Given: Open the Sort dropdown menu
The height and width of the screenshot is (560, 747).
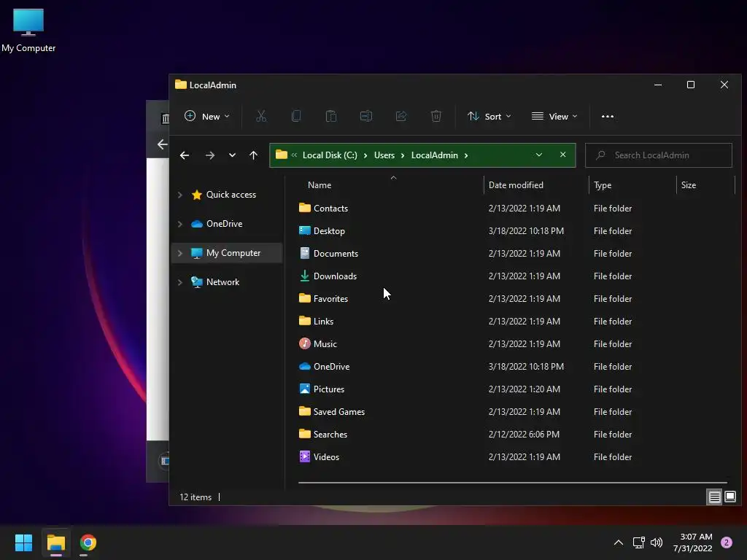Looking at the screenshot, I should (x=489, y=116).
